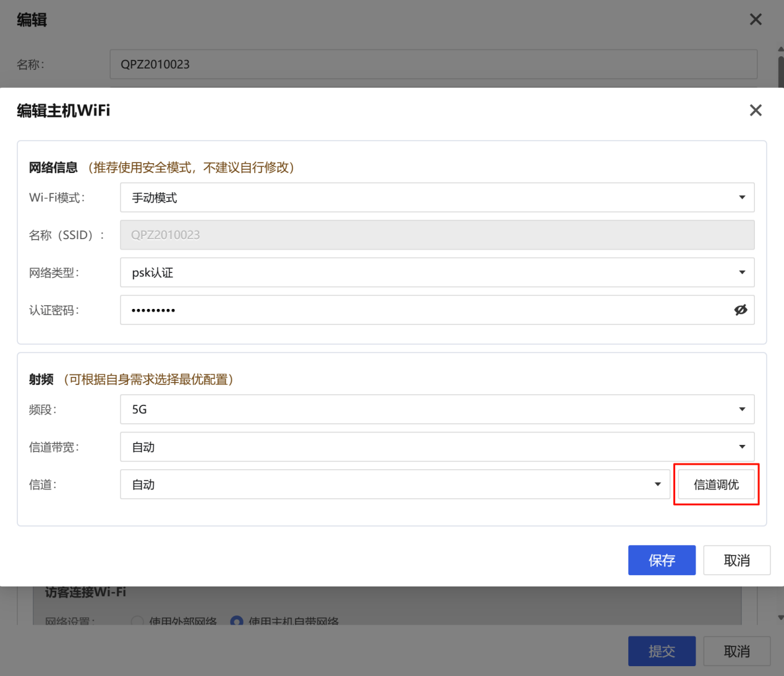The height and width of the screenshot is (676, 784).
Task: Click the disabled 名称 (SSID) field
Action: coord(437,235)
